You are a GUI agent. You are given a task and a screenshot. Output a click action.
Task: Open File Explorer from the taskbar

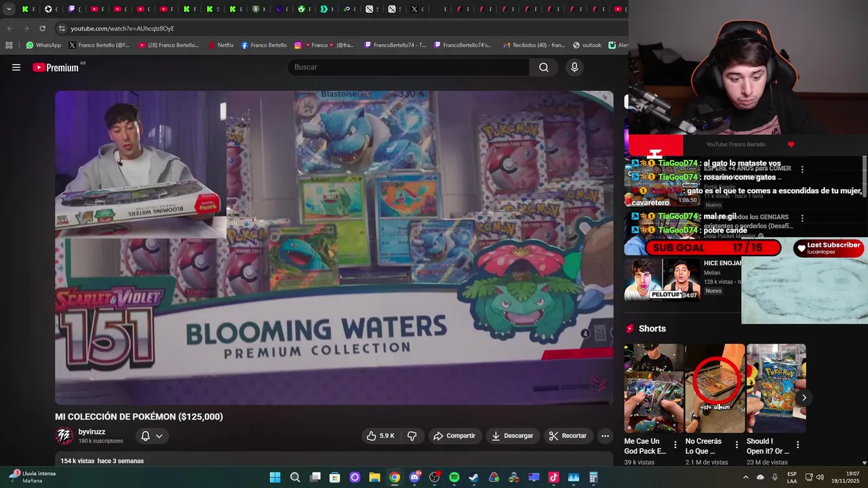point(374,477)
